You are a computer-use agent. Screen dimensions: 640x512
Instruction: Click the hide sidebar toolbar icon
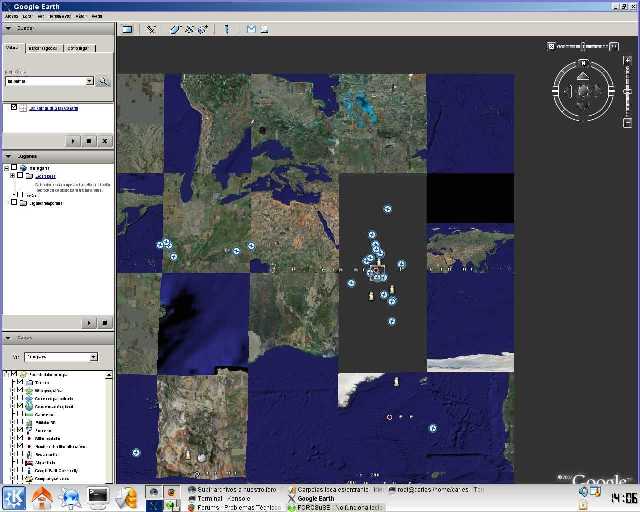coord(128,29)
